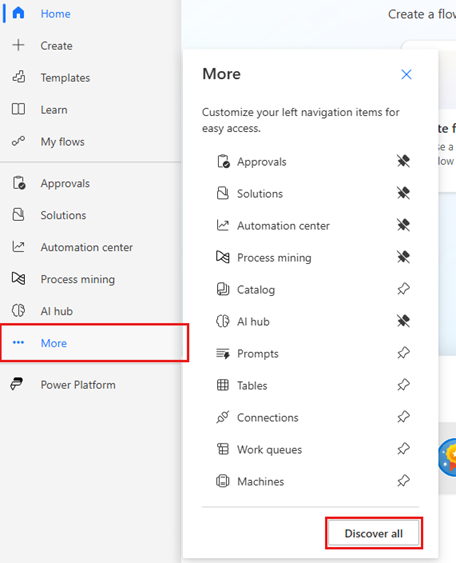Unpin Automation center from navigation

click(403, 225)
